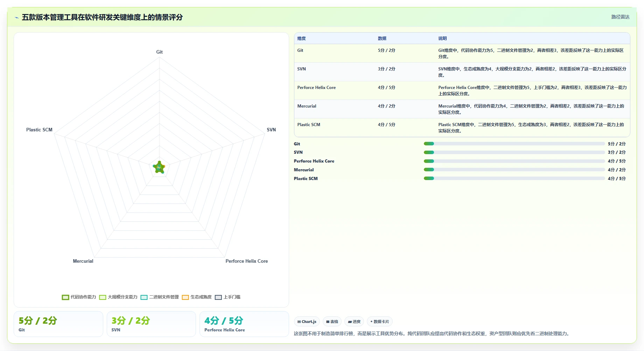
Task: Click the Plastic SCM description text in the table
Action: (x=531, y=128)
